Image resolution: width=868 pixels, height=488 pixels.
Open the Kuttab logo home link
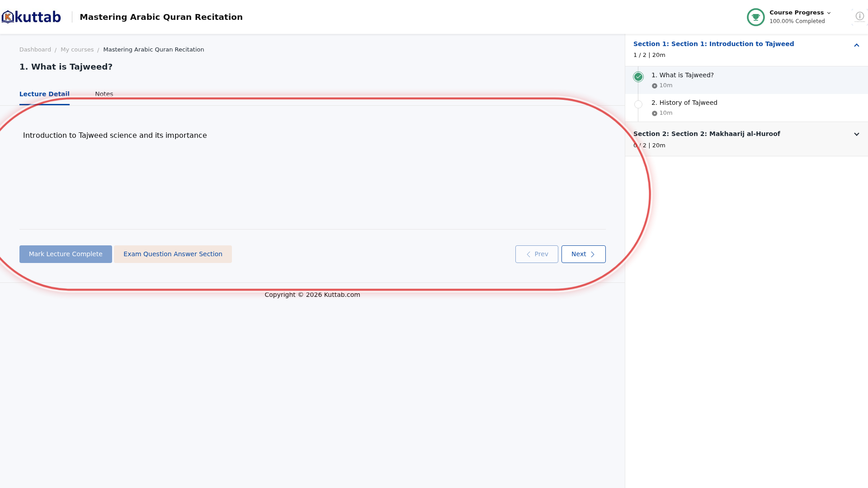[x=31, y=17]
